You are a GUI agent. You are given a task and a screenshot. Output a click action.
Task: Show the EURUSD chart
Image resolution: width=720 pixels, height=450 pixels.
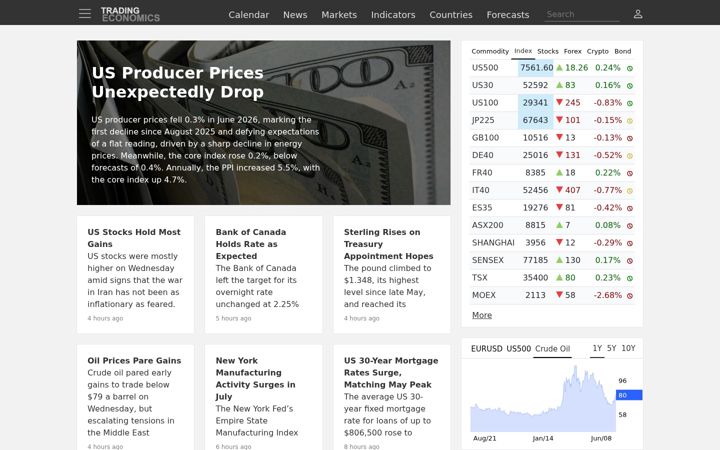pos(487,349)
